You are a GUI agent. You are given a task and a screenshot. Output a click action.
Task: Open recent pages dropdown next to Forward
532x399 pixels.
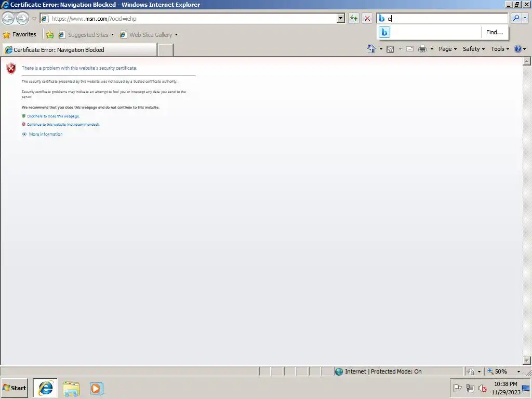[34, 18]
